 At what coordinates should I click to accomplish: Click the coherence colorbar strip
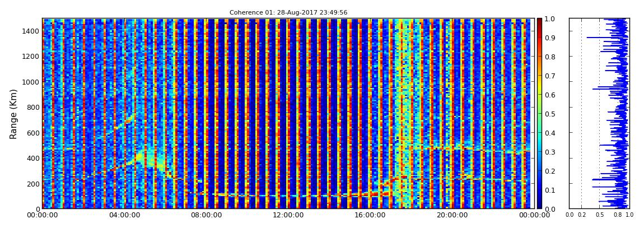[540, 113]
